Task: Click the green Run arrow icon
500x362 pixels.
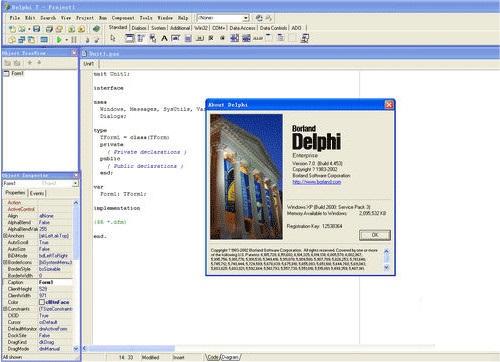Action: (x=59, y=40)
